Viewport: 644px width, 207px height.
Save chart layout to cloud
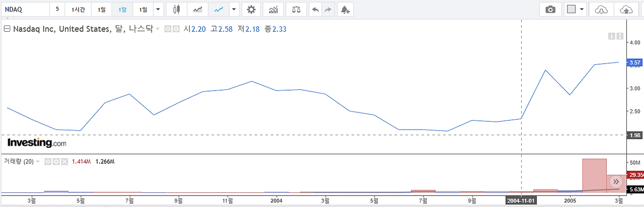click(x=625, y=10)
